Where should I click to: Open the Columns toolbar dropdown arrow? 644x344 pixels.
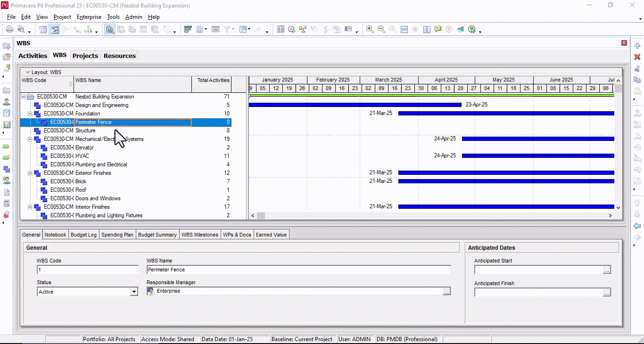(206, 30)
